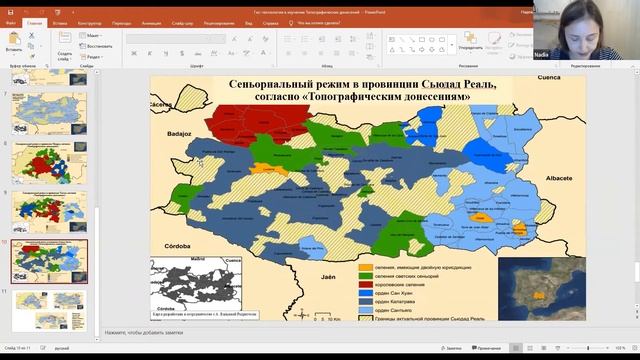Click the Tell Me search box (Что вы хотите сделать?)
The height and width of the screenshot is (360, 640).
[315, 23]
